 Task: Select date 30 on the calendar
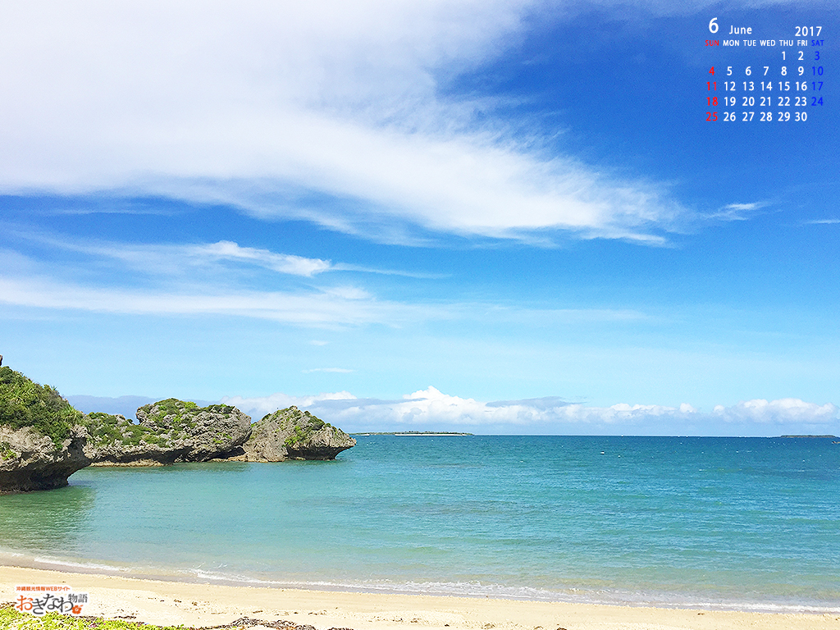801,116
